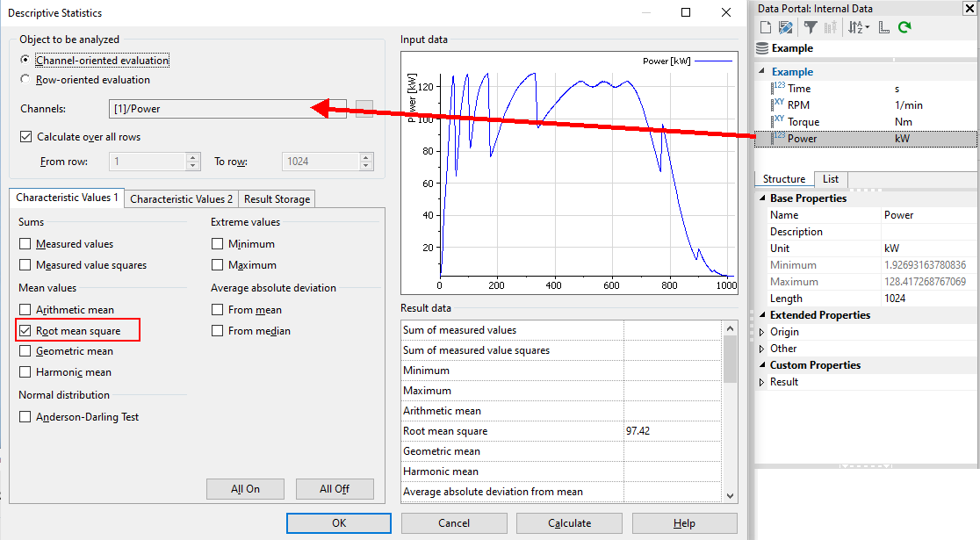Click the green refresh arrow icon
This screenshot has width=980, height=540.
click(x=904, y=27)
